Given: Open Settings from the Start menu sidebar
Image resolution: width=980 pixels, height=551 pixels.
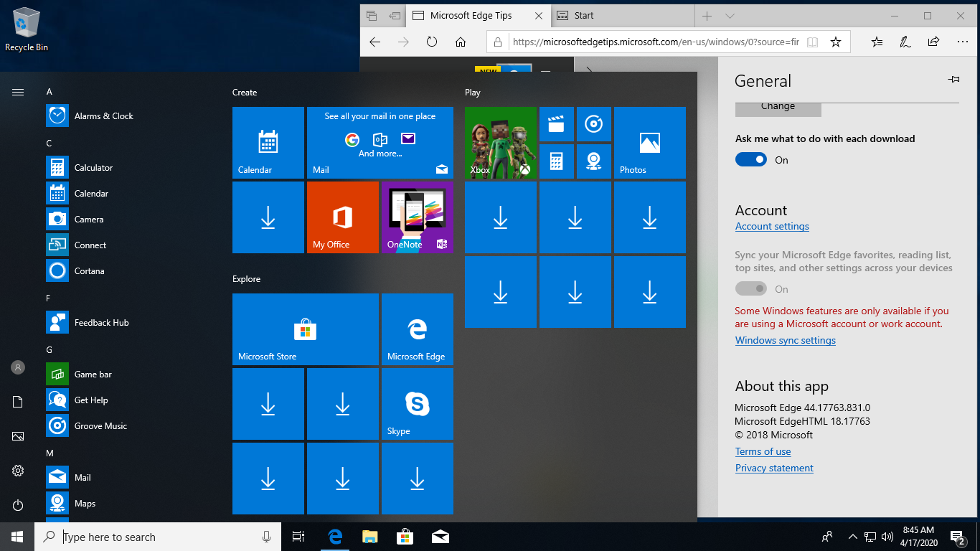Looking at the screenshot, I should (18, 471).
